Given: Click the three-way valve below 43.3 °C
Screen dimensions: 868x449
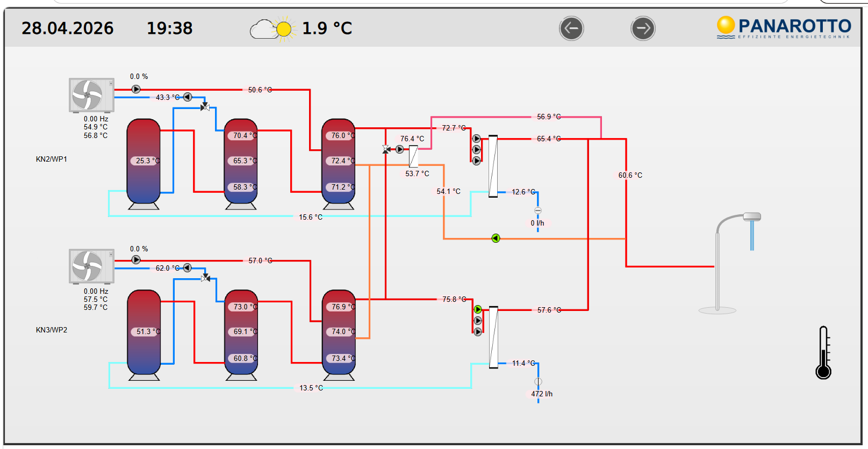Looking at the screenshot, I should click(205, 106).
